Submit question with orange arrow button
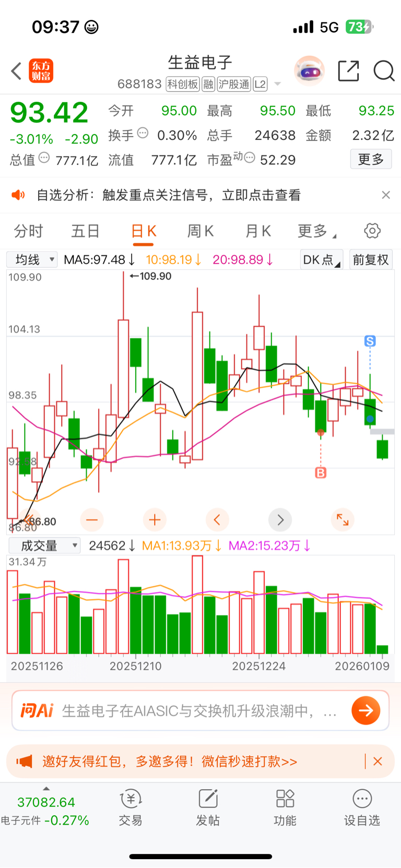 [366, 710]
